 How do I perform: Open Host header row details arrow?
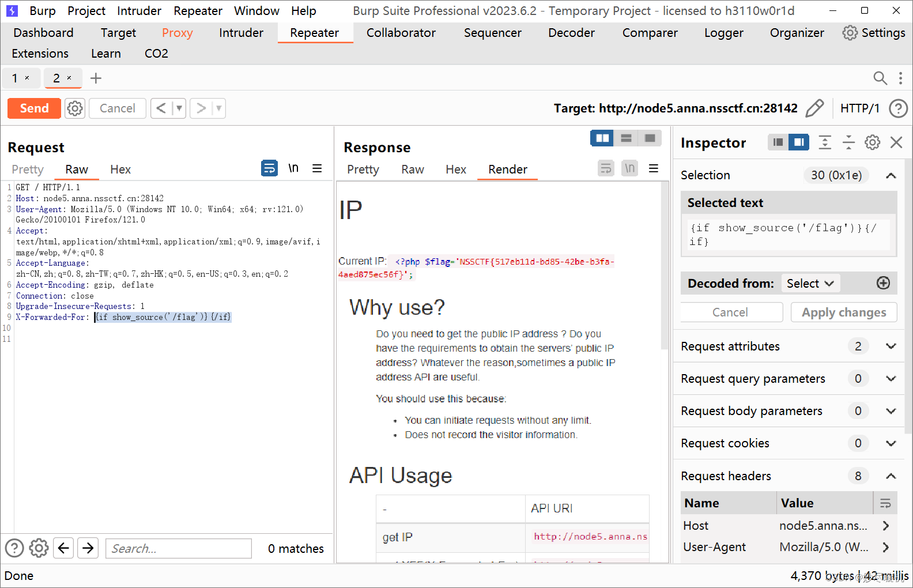click(x=886, y=526)
